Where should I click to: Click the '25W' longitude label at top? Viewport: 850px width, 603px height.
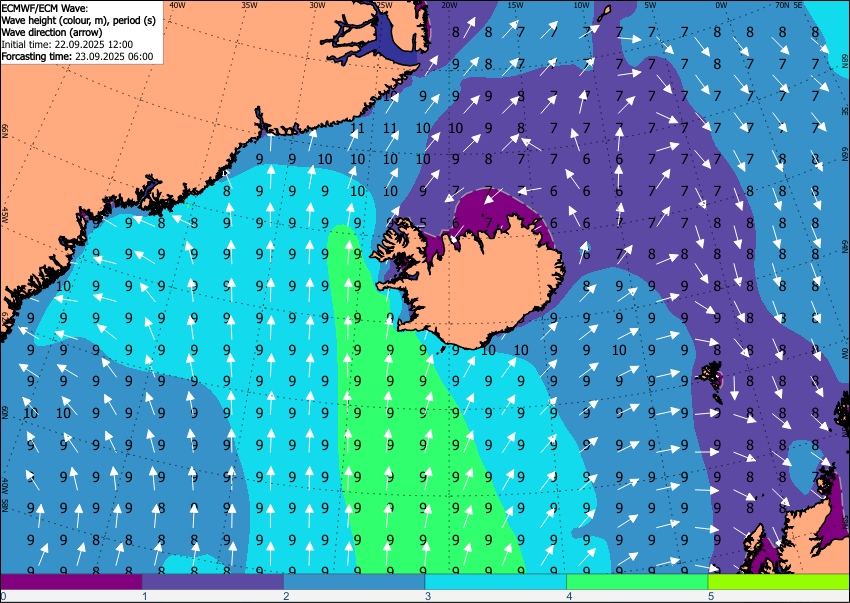tap(384, 5)
